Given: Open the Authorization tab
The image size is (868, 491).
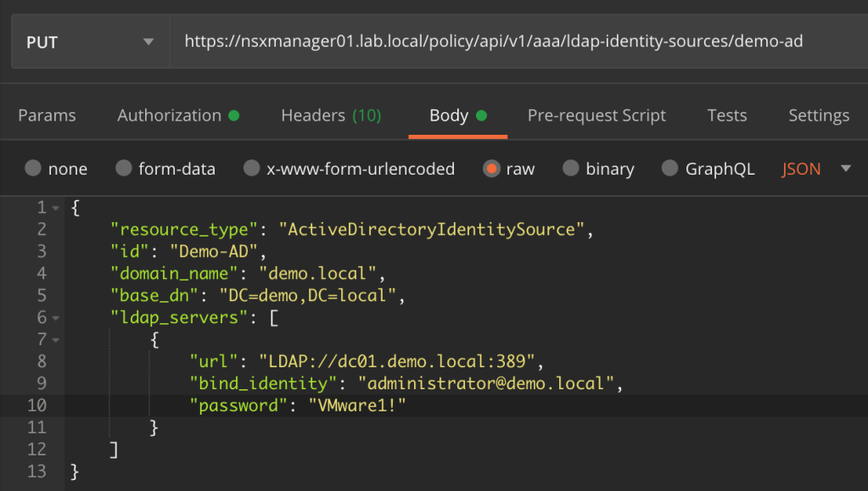Looking at the screenshot, I should coord(168,114).
